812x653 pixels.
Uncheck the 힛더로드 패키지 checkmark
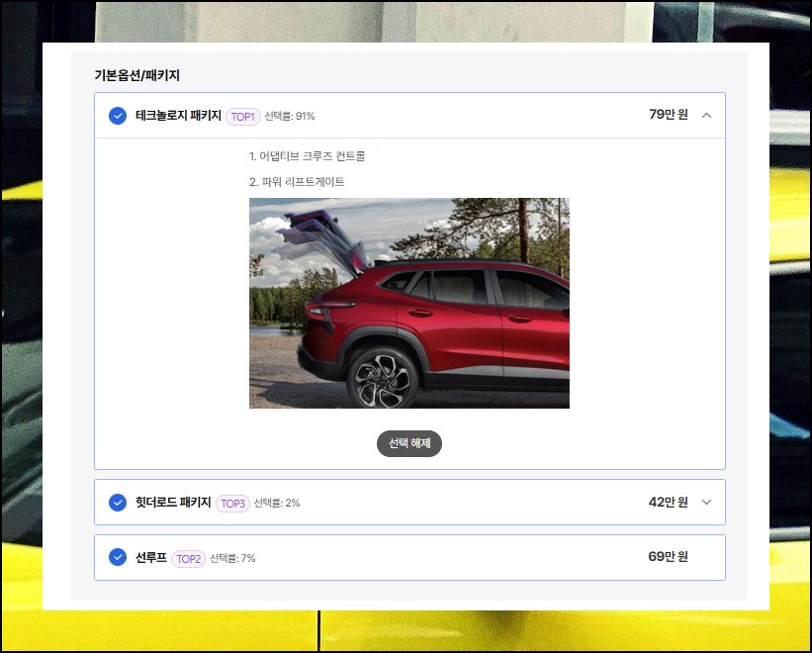coord(118,503)
